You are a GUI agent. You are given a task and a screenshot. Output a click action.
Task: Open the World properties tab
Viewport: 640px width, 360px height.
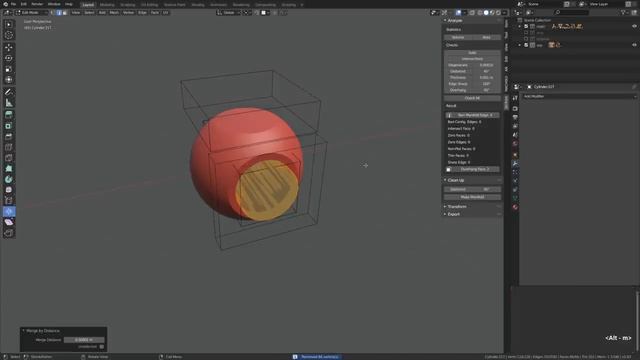[x=515, y=144]
